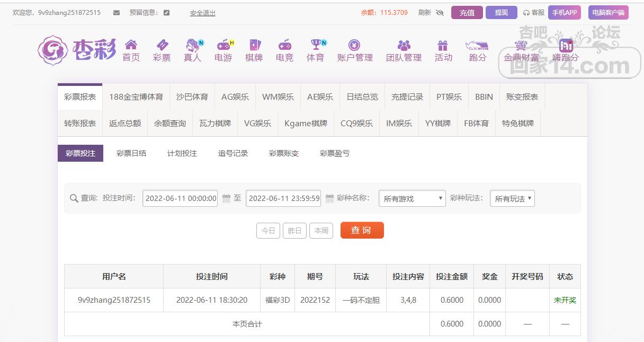
Task: Open team management (团队管理) icon
Action: click(x=404, y=45)
